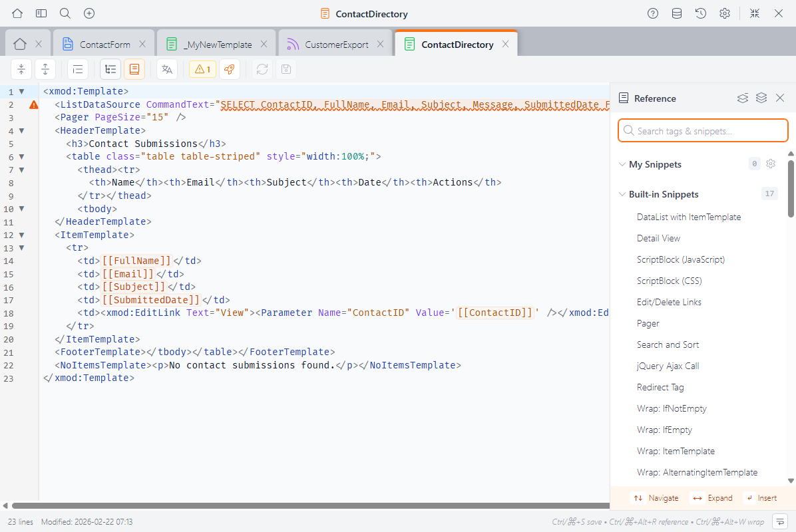Viewport: 796px width, 532px height.
Task: Expand all code folds toolbar icon
Action: 45,69
